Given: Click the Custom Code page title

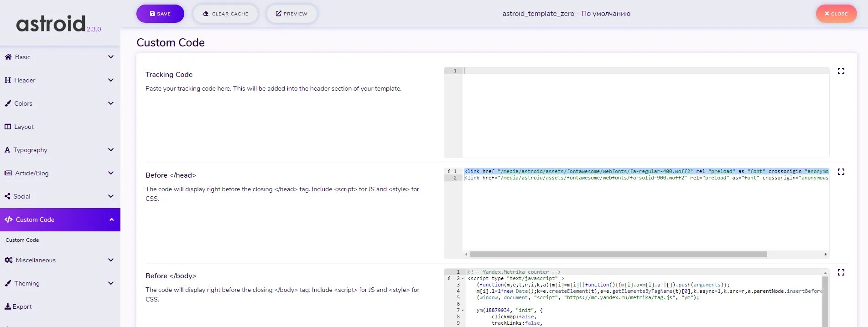Looking at the screenshot, I should pos(171,42).
